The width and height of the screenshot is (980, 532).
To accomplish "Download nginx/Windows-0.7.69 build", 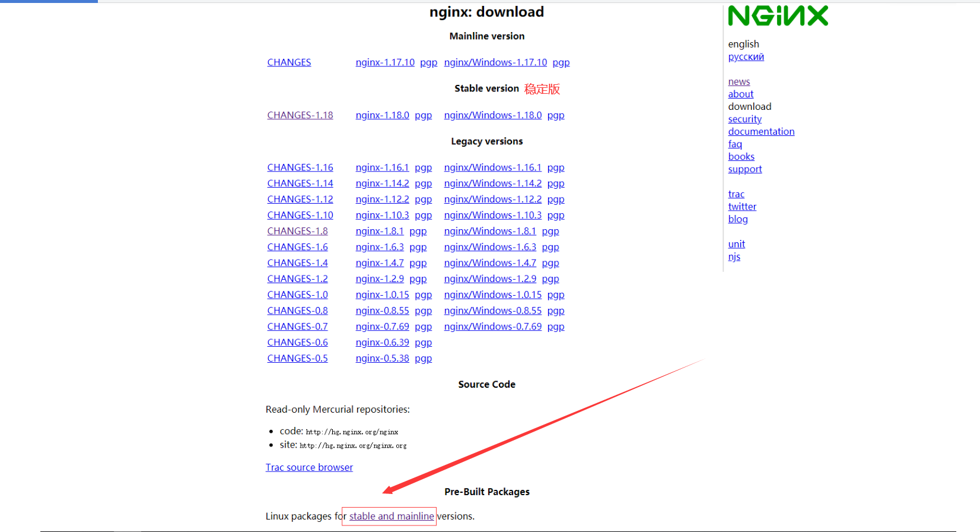I will pos(493,327).
